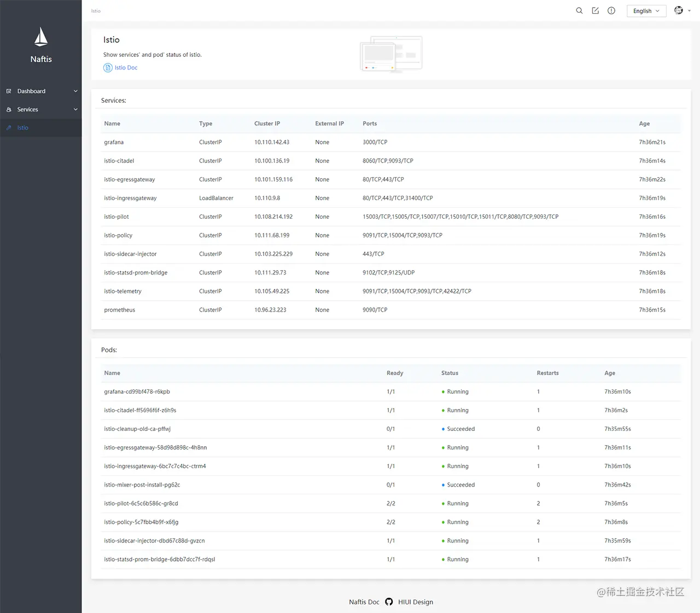Select the prometheus service name

pyautogui.click(x=119, y=310)
